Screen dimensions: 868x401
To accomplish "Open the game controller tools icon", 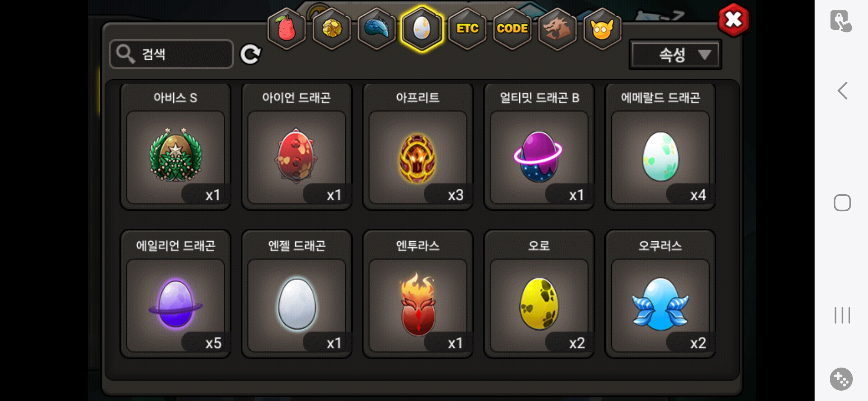I will [x=841, y=379].
